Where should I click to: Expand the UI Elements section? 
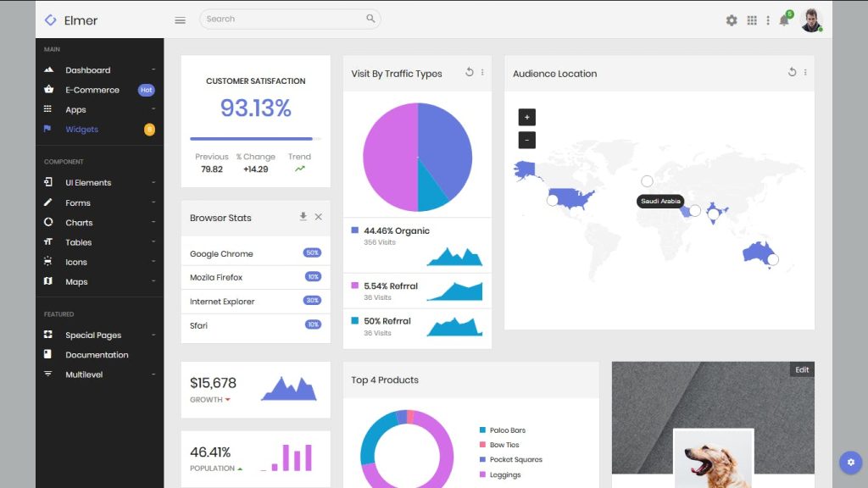87,182
